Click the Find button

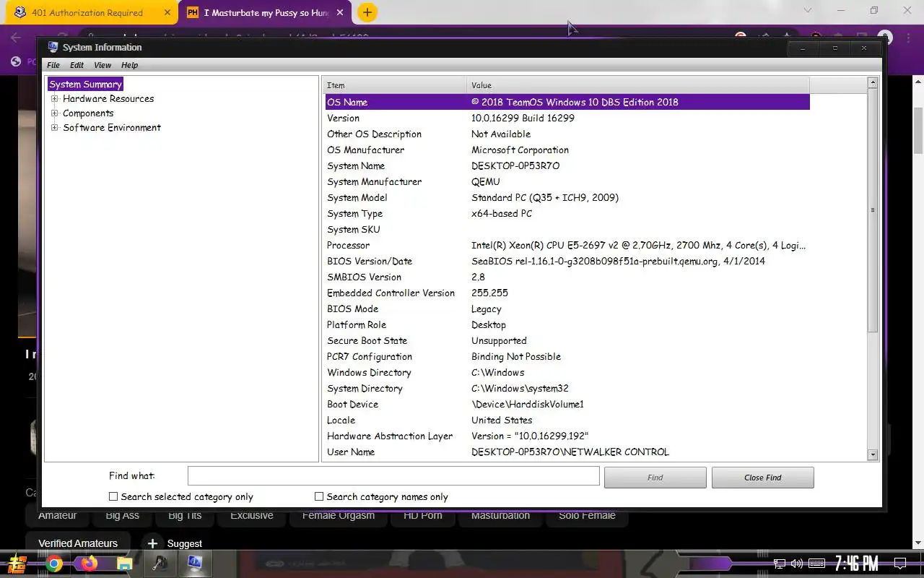tap(655, 478)
